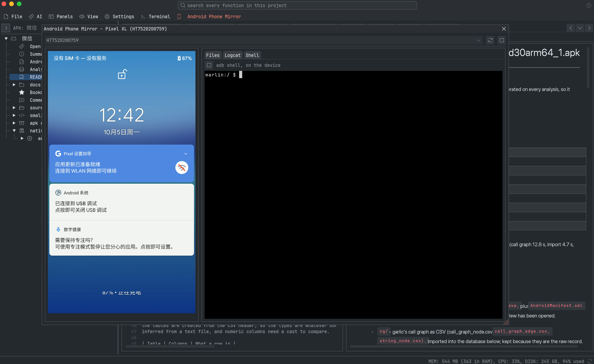Tap the no-WiFi icon in Pixel notification
Viewport: 594px width, 364px height.
(x=182, y=168)
